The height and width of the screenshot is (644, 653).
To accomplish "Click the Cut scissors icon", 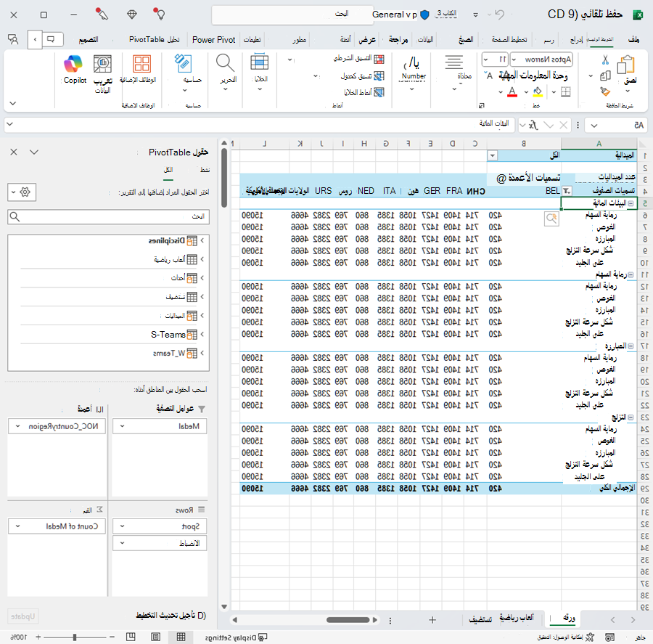I will [x=605, y=60].
